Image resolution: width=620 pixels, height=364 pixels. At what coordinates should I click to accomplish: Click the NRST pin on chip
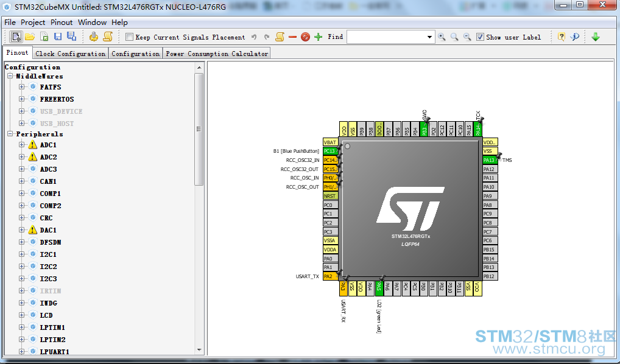click(330, 195)
